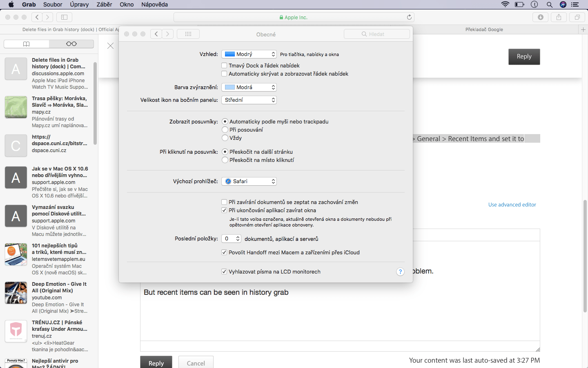Open the Výchozí prohlížeč dropdown

249,181
